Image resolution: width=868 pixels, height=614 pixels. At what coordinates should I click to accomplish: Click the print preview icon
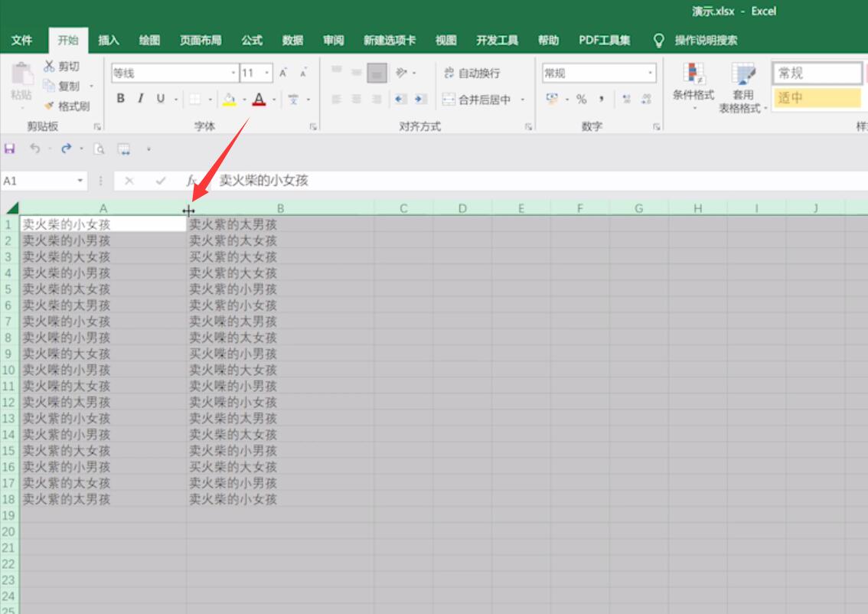(99, 149)
